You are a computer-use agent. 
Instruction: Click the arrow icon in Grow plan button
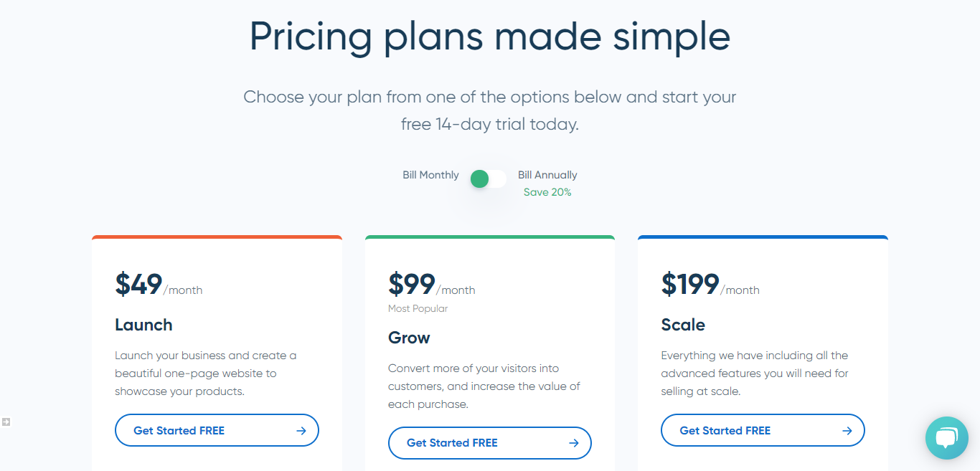574,443
